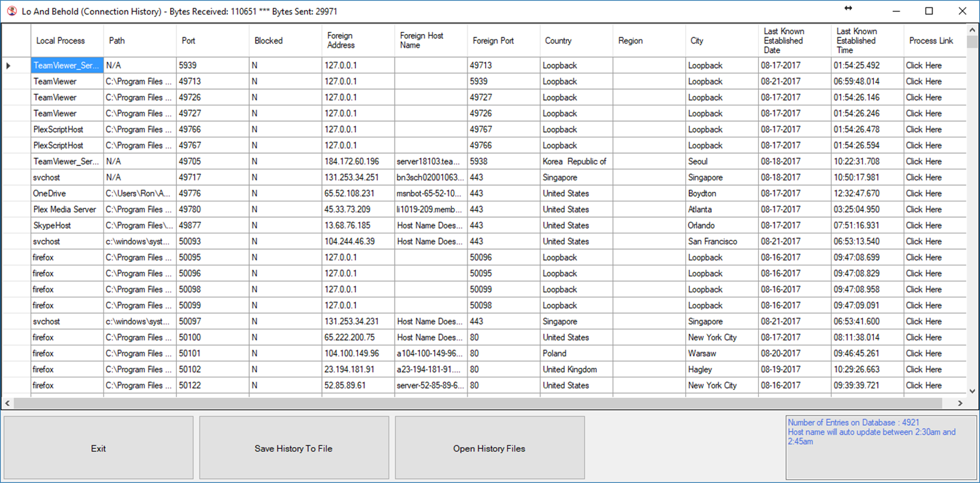Image resolution: width=980 pixels, height=483 pixels.
Task: Click the app icon in title bar
Action: [x=11, y=11]
